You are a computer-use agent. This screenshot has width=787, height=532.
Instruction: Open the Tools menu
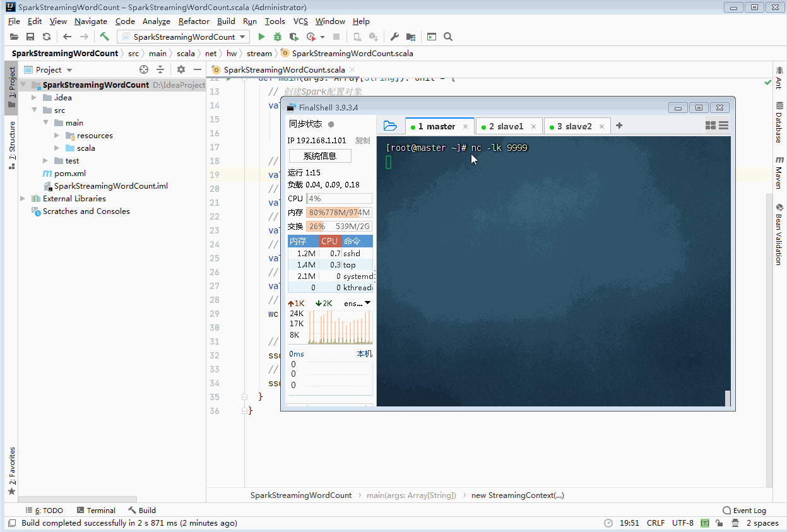tap(275, 21)
